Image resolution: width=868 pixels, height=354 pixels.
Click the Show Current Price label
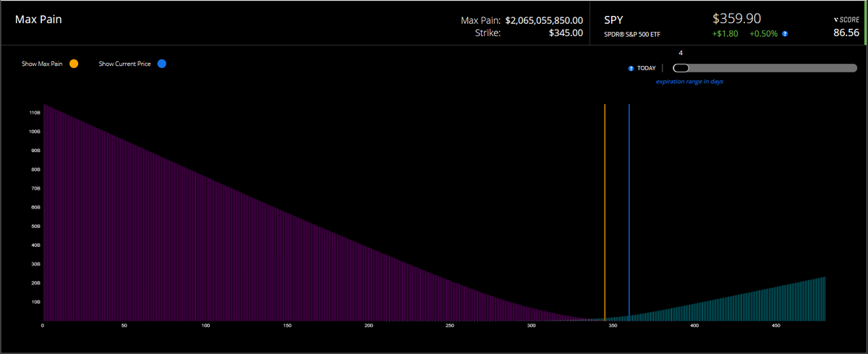click(x=125, y=64)
